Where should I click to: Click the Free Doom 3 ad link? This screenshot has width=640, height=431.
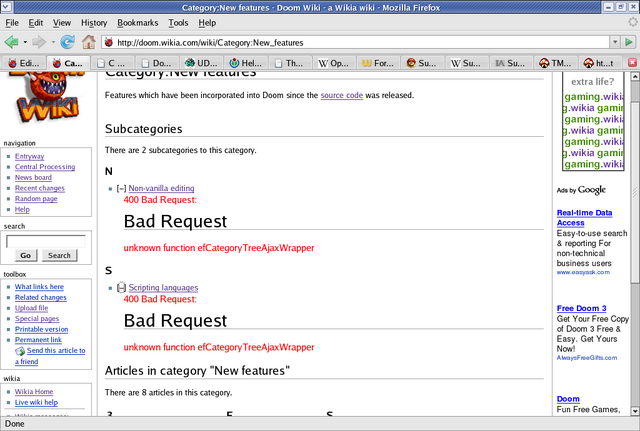582,308
